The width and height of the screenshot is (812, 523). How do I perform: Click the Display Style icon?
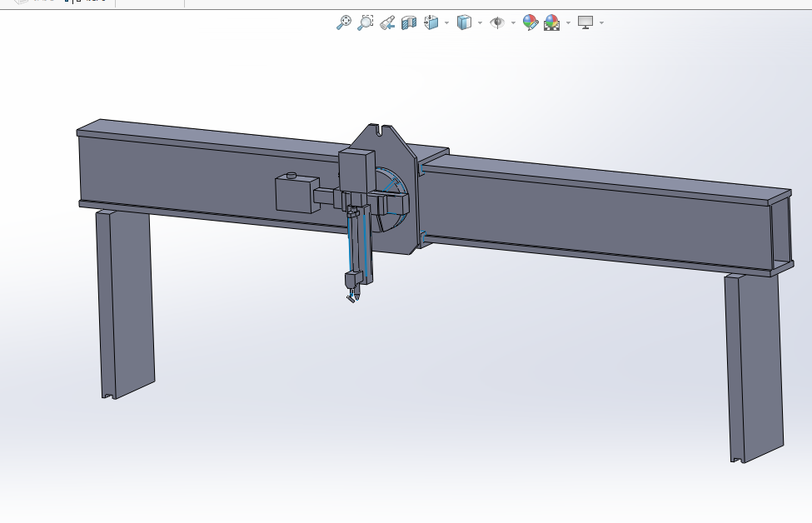(x=464, y=22)
